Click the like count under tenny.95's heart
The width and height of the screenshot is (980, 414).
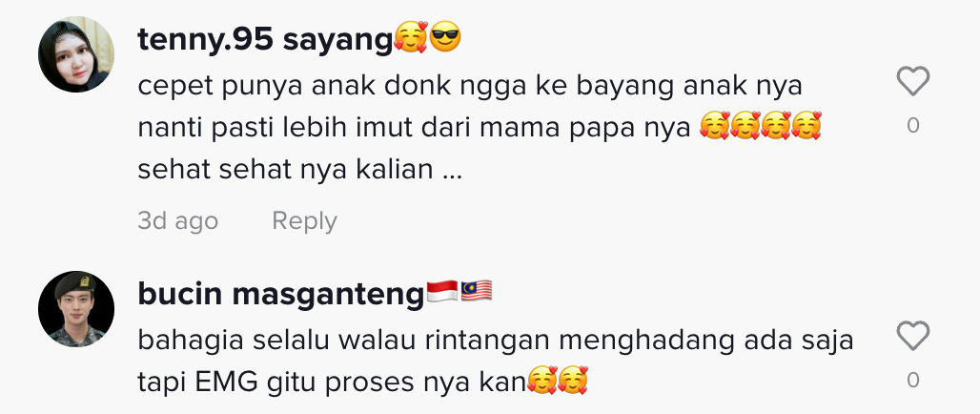(x=913, y=125)
